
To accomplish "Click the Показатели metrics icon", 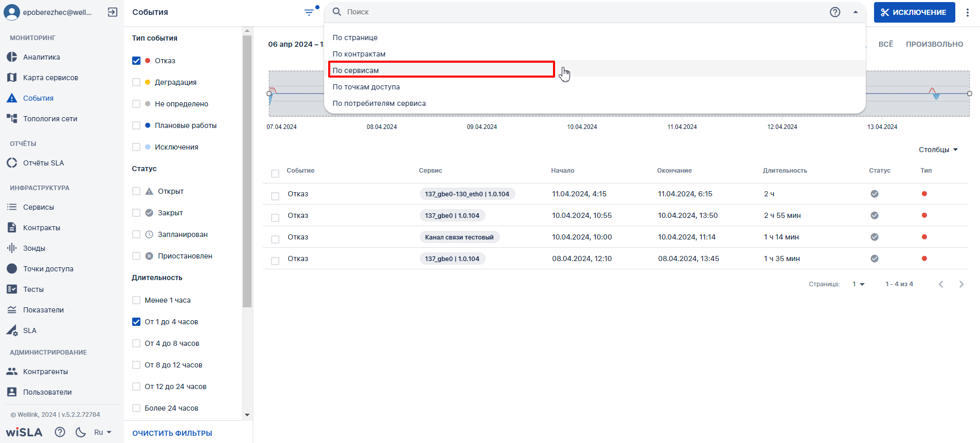I will [12, 310].
